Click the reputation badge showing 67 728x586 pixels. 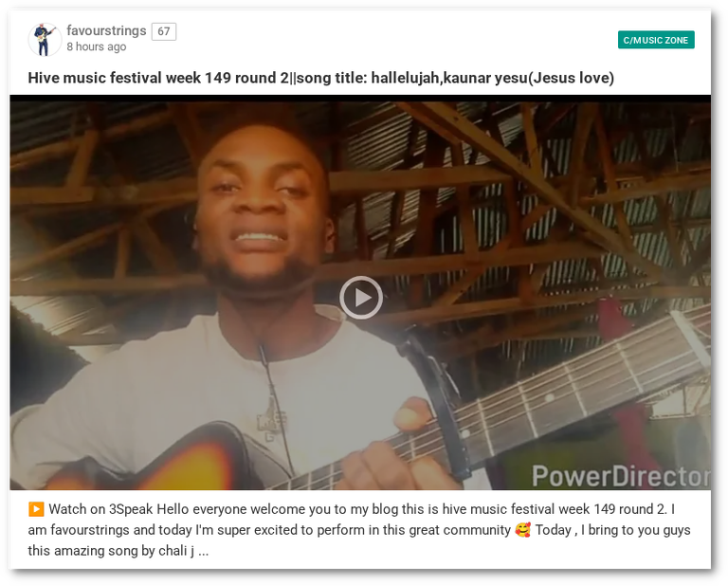pos(164,31)
